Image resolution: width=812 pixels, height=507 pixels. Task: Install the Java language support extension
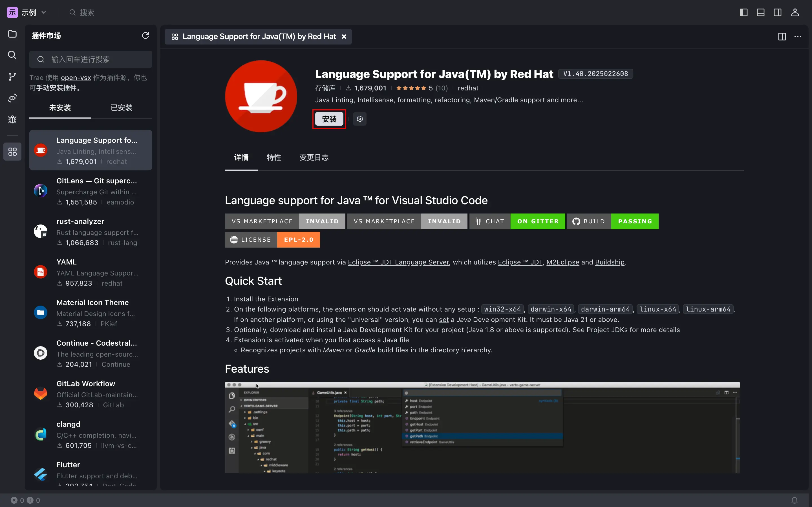(329, 119)
